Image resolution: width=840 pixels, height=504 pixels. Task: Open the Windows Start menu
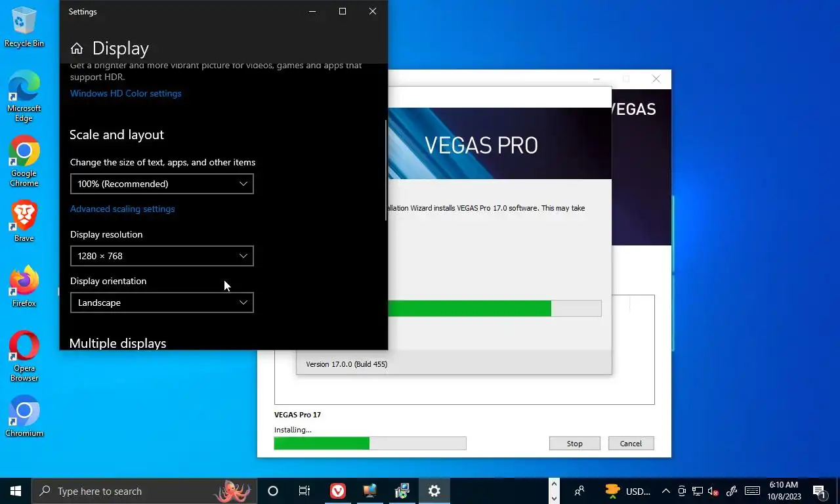16,491
